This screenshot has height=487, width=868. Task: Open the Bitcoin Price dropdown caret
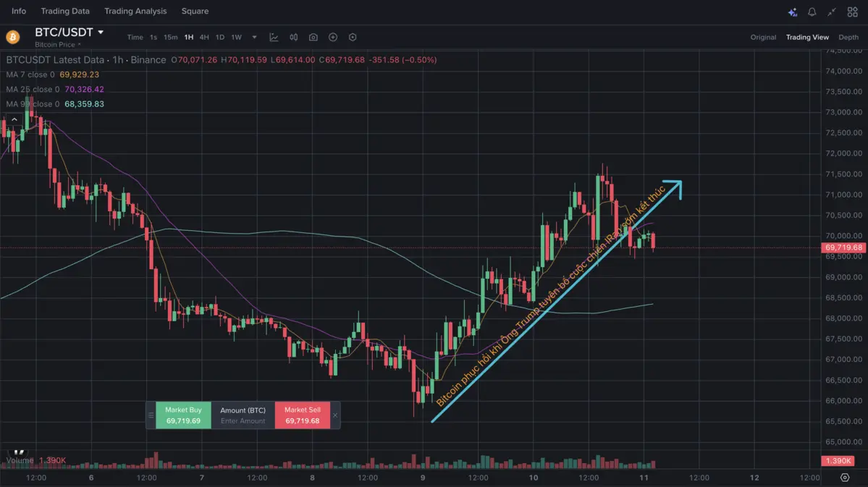tap(81, 44)
